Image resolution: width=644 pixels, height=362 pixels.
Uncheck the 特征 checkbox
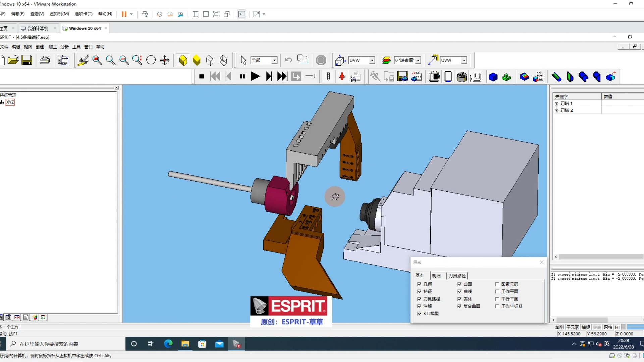point(419,291)
